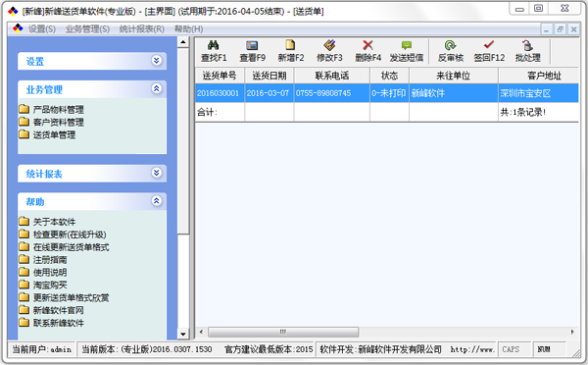Collapse the 业务管理 sidebar panel

[157, 88]
